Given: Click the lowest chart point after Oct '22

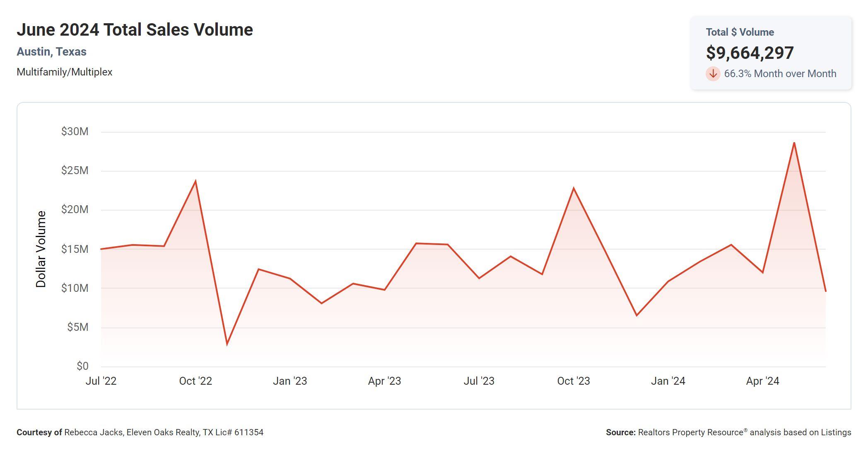Looking at the screenshot, I should click(227, 344).
